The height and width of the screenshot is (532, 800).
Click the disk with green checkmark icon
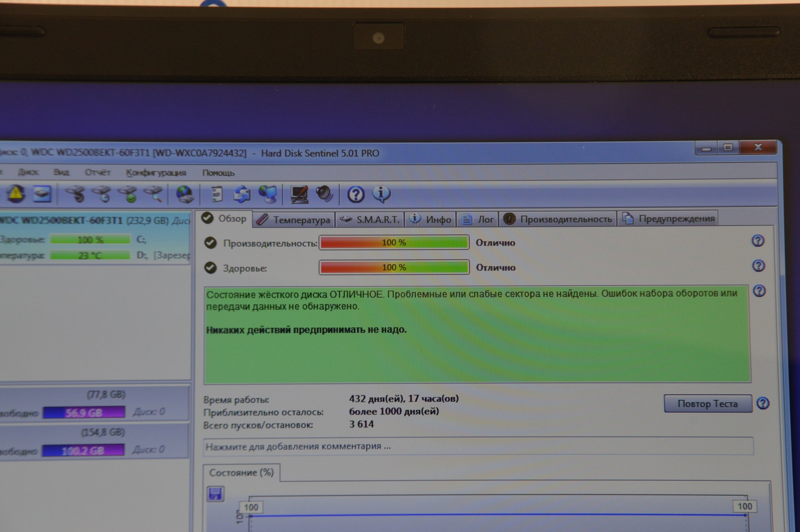click(x=128, y=194)
